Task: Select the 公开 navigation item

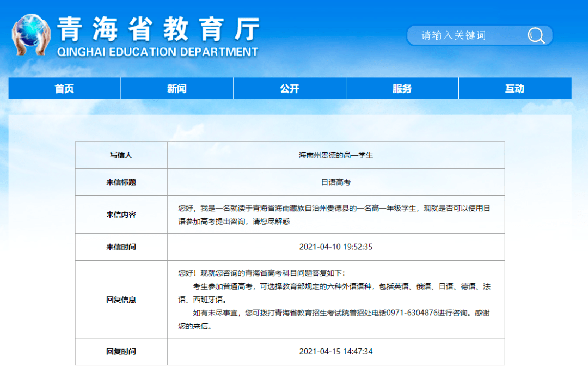Action: (x=290, y=89)
